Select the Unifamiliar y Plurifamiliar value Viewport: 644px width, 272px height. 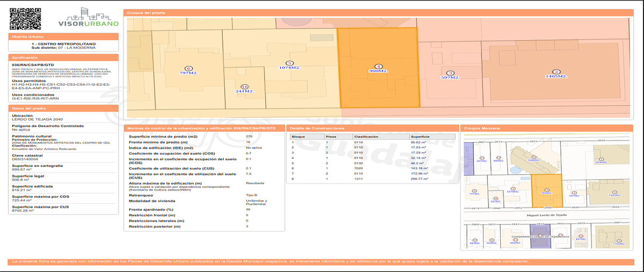pyautogui.click(x=257, y=203)
